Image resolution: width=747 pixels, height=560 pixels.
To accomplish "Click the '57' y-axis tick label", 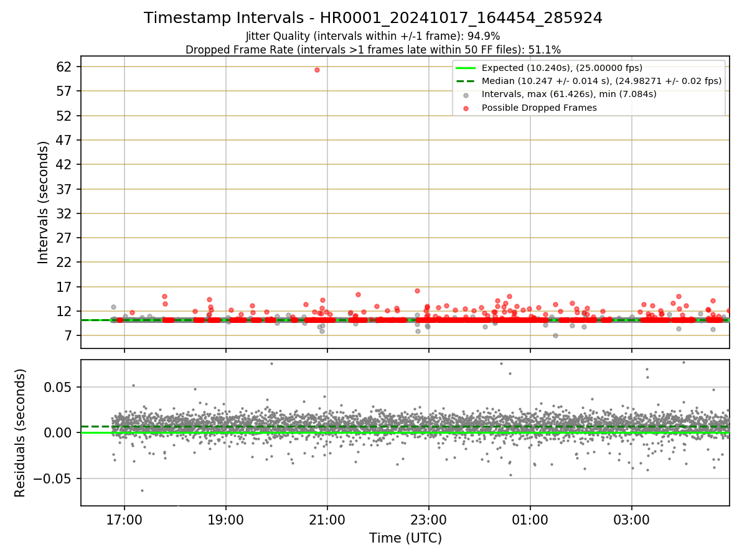I will click(65, 91).
